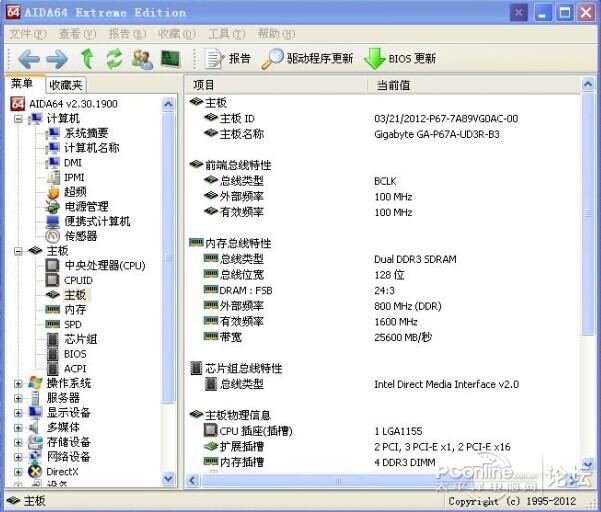The image size is (601, 512).
Task: Click BIOS 更新 button
Action: pos(400,59)
